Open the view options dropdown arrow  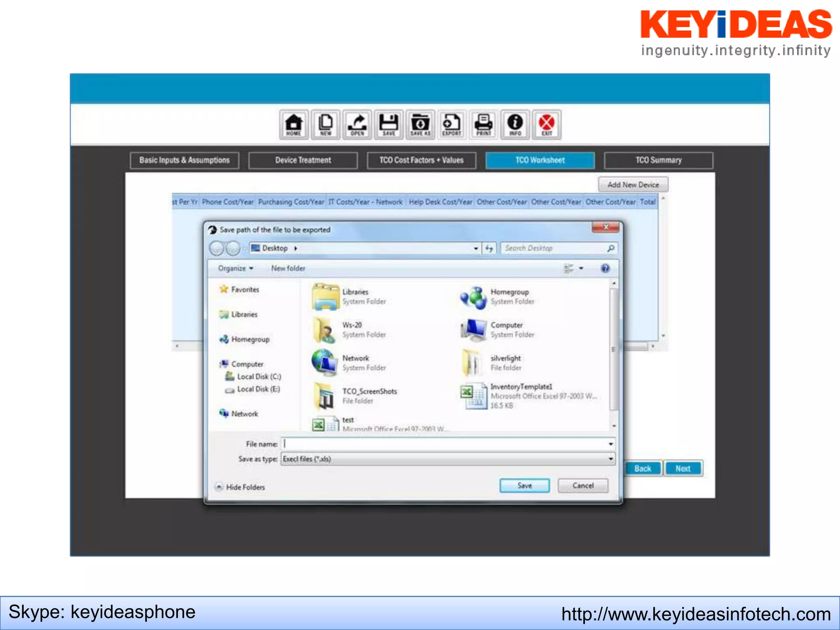[x=581, y=269]
